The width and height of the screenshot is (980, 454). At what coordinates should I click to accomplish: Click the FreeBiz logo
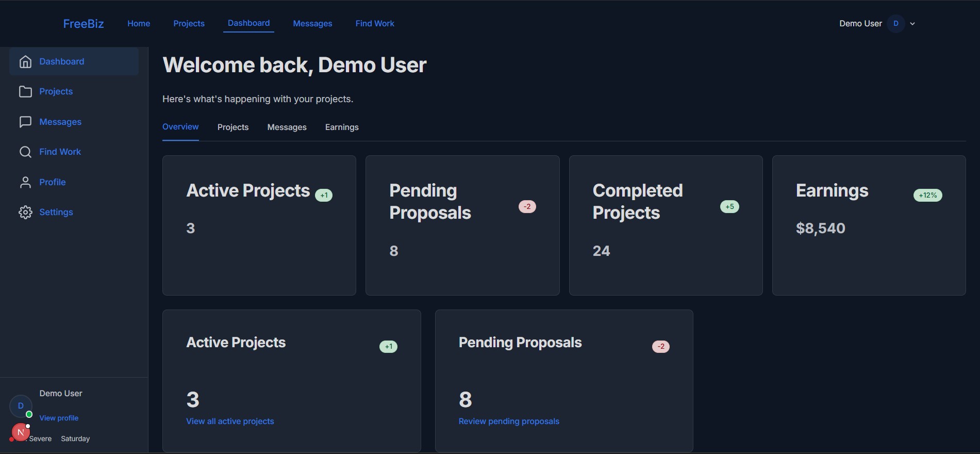pyautogui.click(x=84, y=24)
